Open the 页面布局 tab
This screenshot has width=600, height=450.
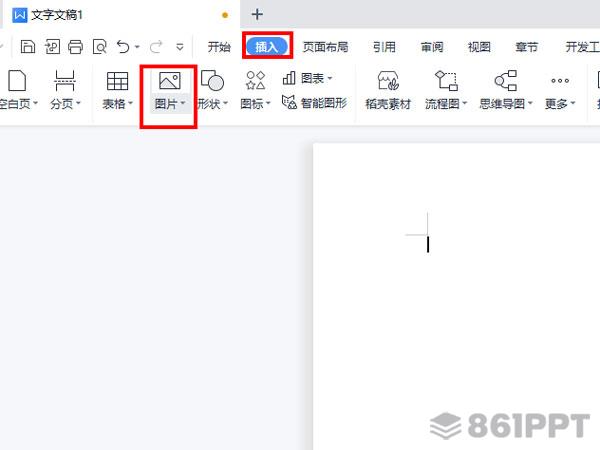pos(325,47)
